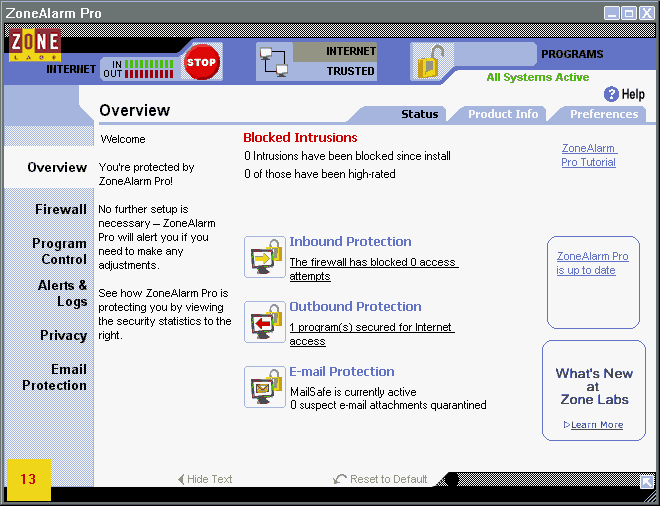Click the E-mail Protection monitor icon
The image size is (660, 506).
[265, 387]
